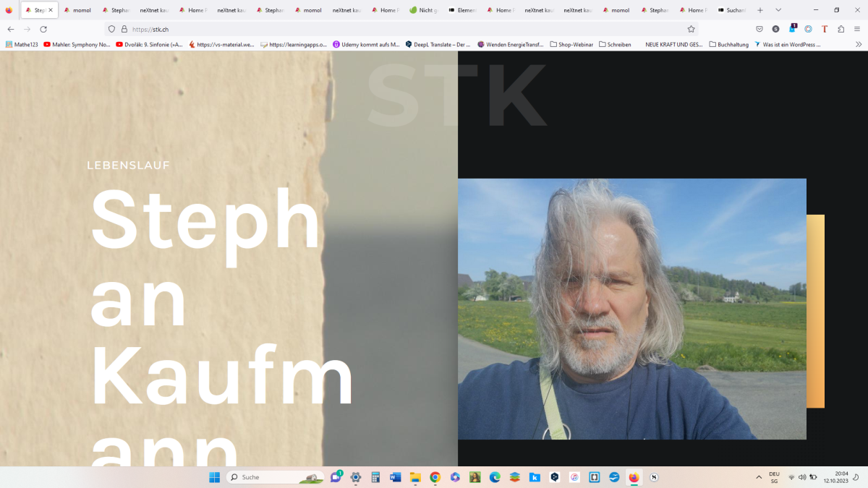Reload the current page

[x=43, y=29]
